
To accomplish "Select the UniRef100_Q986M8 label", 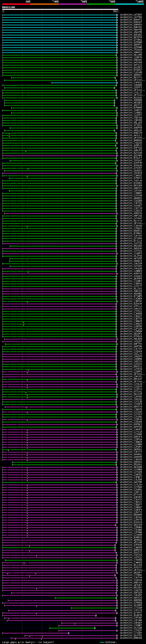I will point(131,100).
